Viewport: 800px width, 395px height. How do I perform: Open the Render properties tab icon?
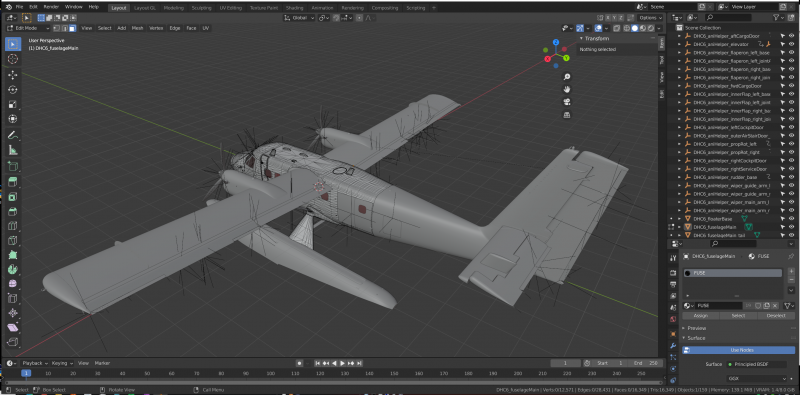[x=673, y=273]
